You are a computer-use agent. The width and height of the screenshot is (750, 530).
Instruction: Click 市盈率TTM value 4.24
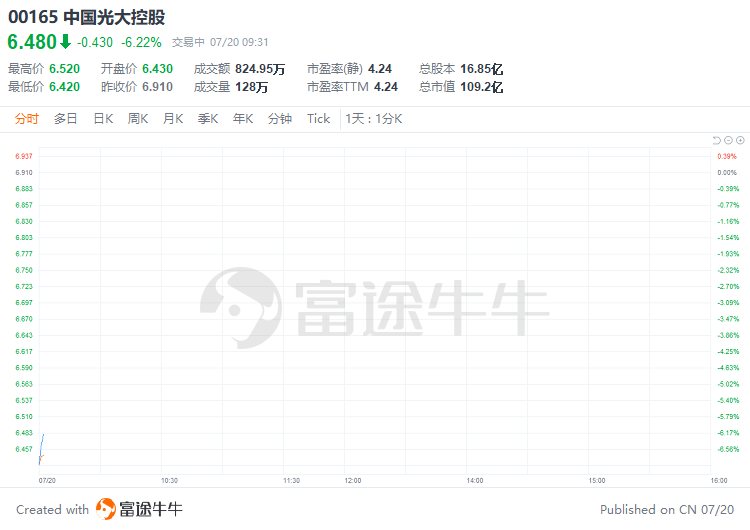(386, 87)
